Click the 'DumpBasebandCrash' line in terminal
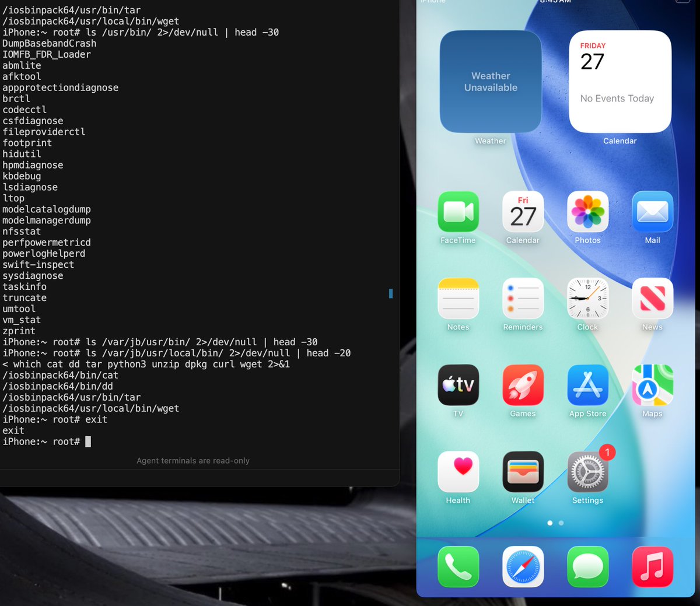The width and height of the screenshot is (700, 606). (50, 43)
